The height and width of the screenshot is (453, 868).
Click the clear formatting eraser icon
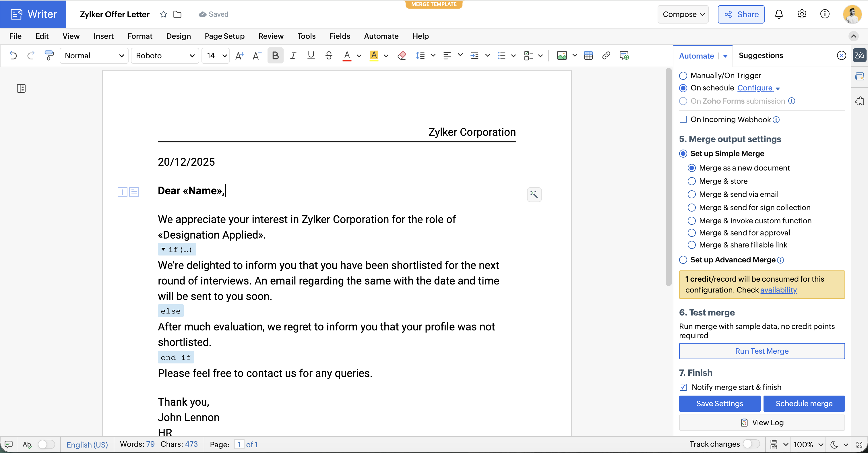(402, 55)
